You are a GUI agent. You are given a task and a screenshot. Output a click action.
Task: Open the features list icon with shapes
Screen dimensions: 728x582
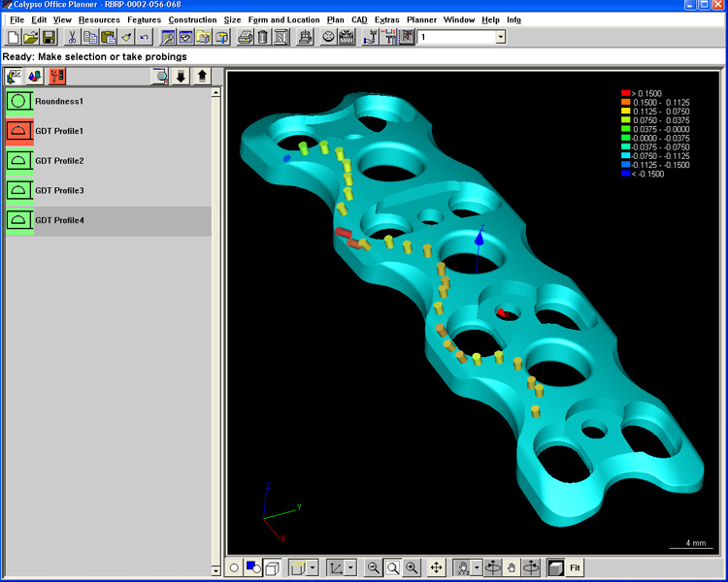click(35, 76)
